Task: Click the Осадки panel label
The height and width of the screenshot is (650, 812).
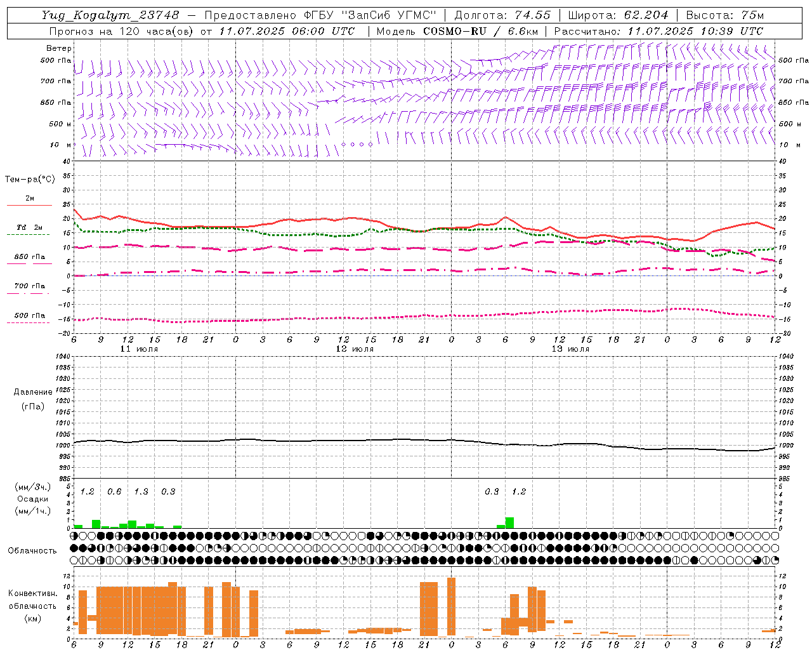Action: coord(32,499)
